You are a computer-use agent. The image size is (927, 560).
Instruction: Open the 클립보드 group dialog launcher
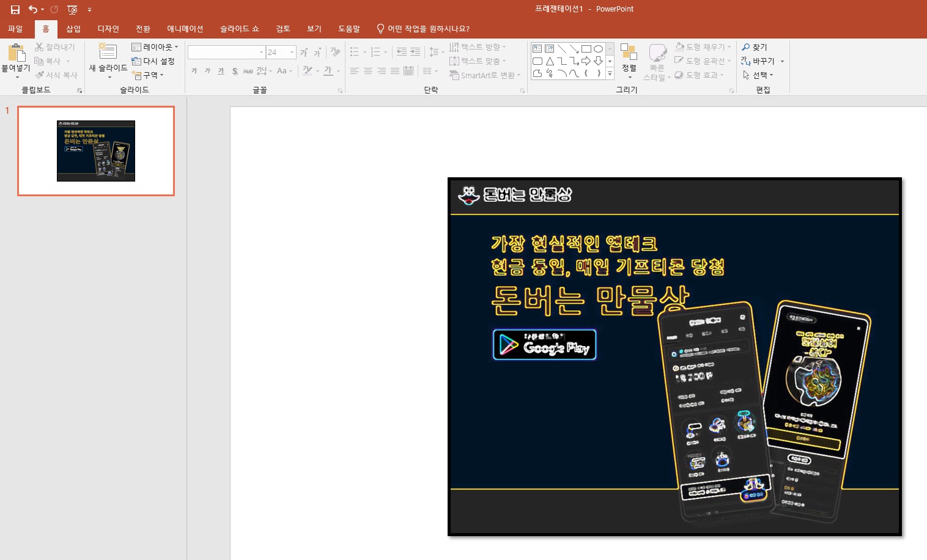(79, 90)
